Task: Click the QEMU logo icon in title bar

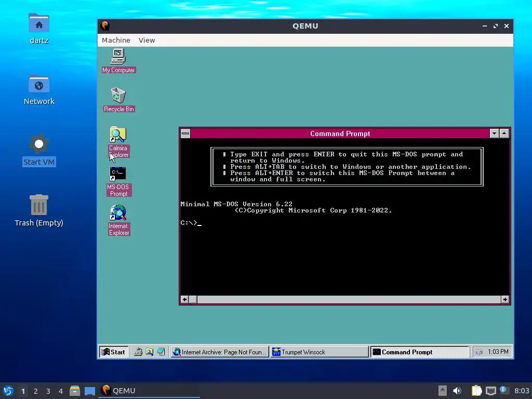Action: [x=105, y=26]
